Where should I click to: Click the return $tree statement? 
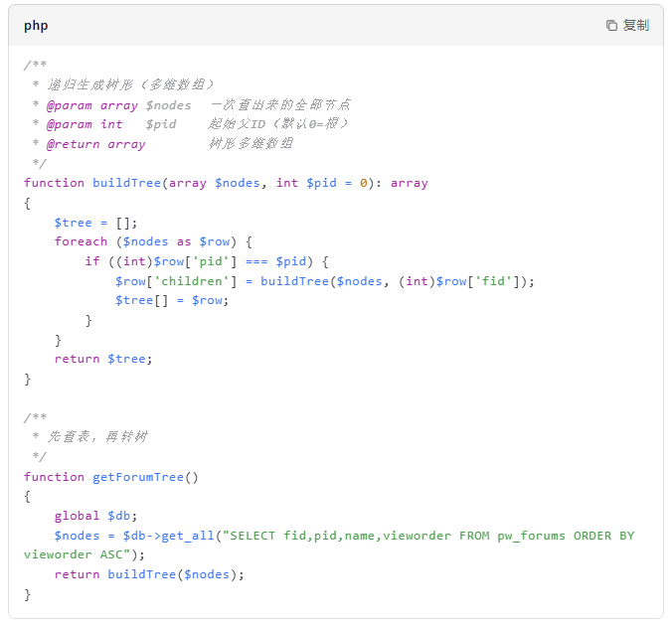click(x=103, y=359)
